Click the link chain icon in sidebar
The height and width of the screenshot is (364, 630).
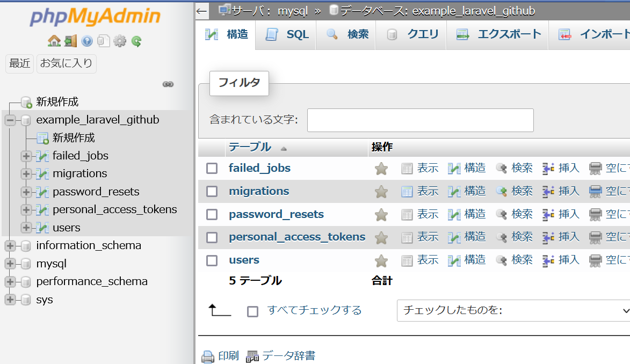(x=168, y=84)
